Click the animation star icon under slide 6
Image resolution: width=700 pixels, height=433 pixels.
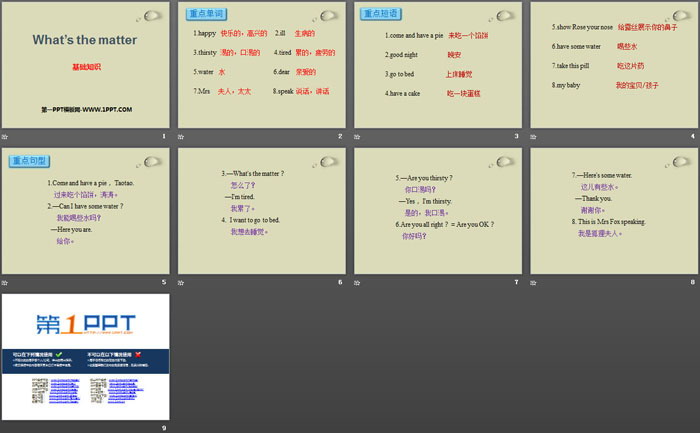181,282
